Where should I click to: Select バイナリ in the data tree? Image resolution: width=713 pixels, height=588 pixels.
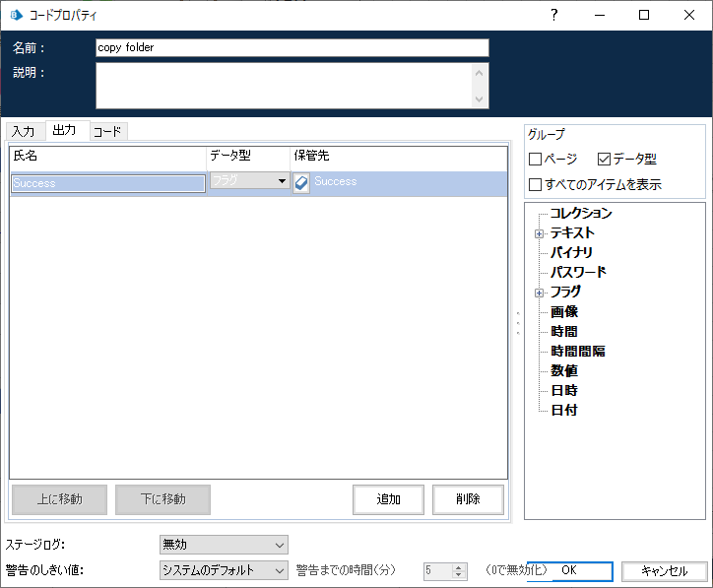pyautogui.click(x=571, y=252)
